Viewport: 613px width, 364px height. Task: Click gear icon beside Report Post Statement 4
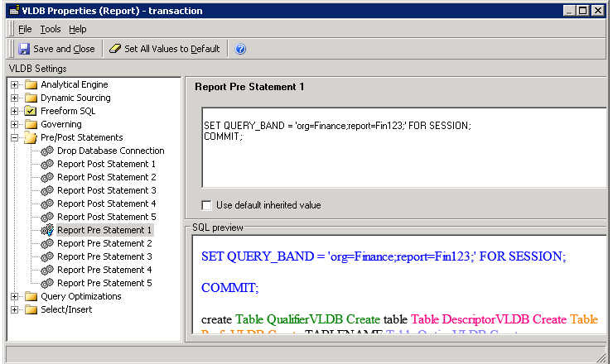pos(47,204)
